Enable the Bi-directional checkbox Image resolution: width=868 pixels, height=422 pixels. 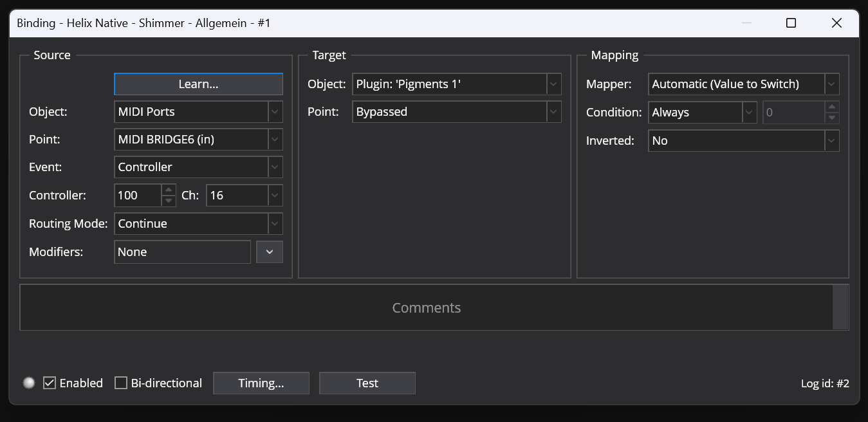tap(121, 383)
